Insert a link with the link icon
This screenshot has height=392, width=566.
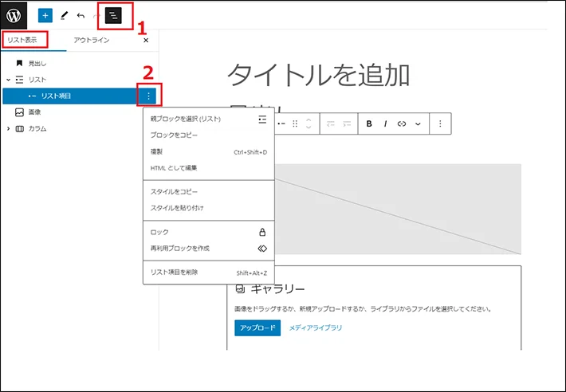coord(402,123)
